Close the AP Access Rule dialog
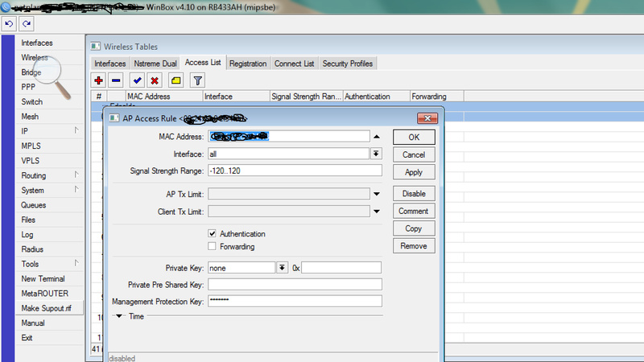This screenshot has width=644, height=362. tap(427, 118)
